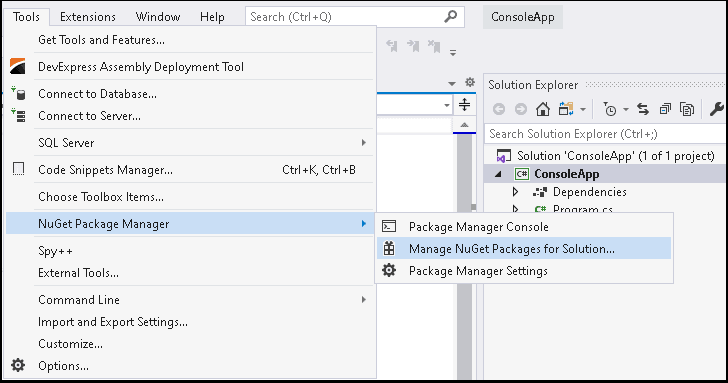The image size is (728, 383).
Task: Click the editor split window icon
Action: pos(464,104)
